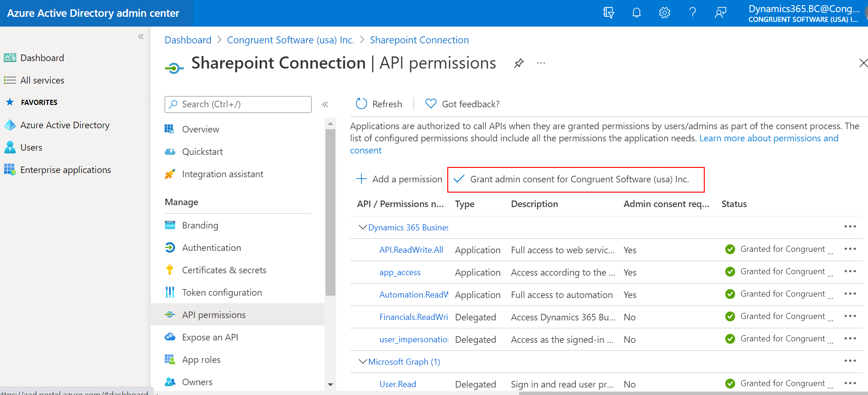The height and width of the screenshot is (395, 868).
Task: Click Add a permission
Action: 399,179
